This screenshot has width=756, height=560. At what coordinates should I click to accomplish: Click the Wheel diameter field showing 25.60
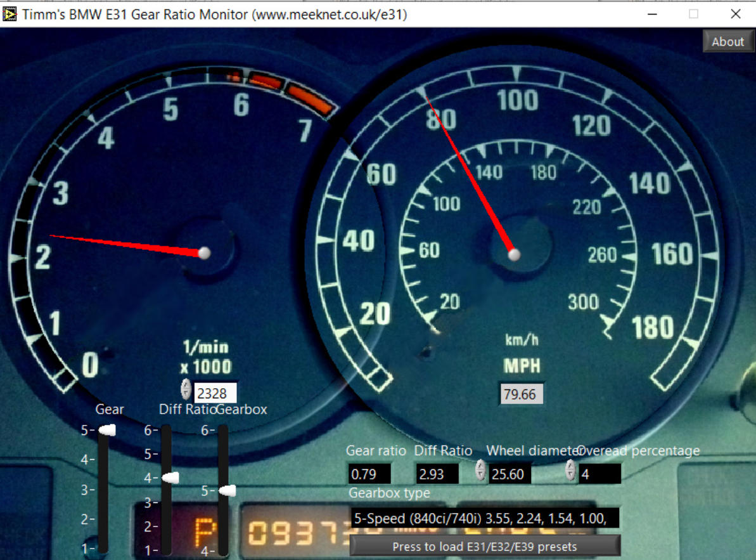click(510, 474)
